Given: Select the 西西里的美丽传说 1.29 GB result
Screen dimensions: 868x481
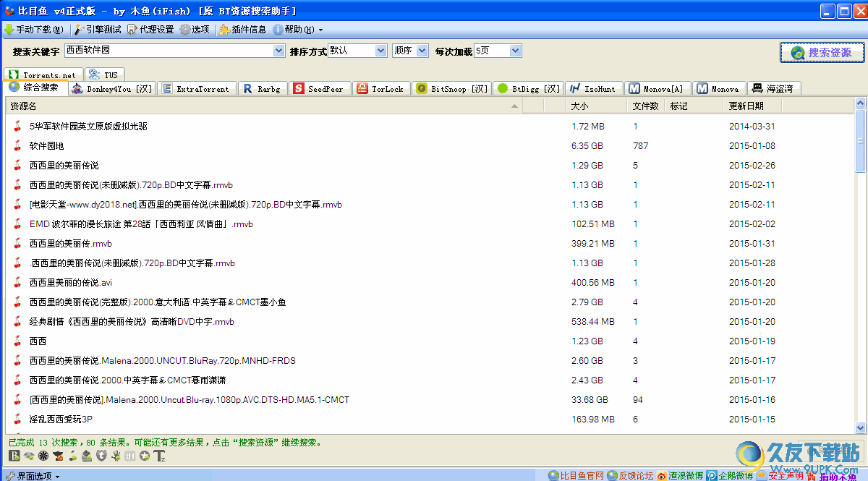Looking at the screenshot, I should [64, 166].
